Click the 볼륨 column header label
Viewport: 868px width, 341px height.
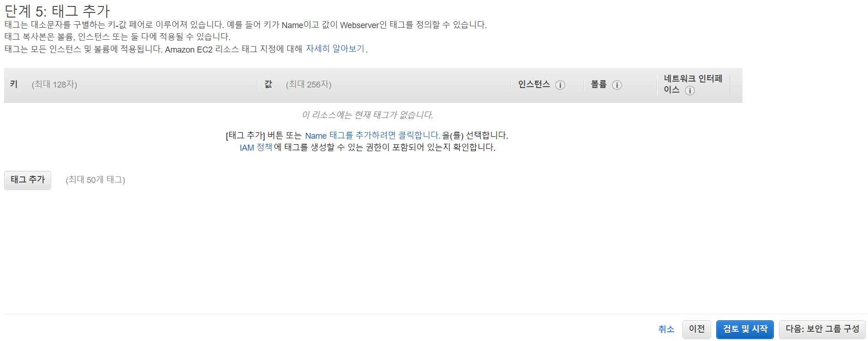click(599, 84)
